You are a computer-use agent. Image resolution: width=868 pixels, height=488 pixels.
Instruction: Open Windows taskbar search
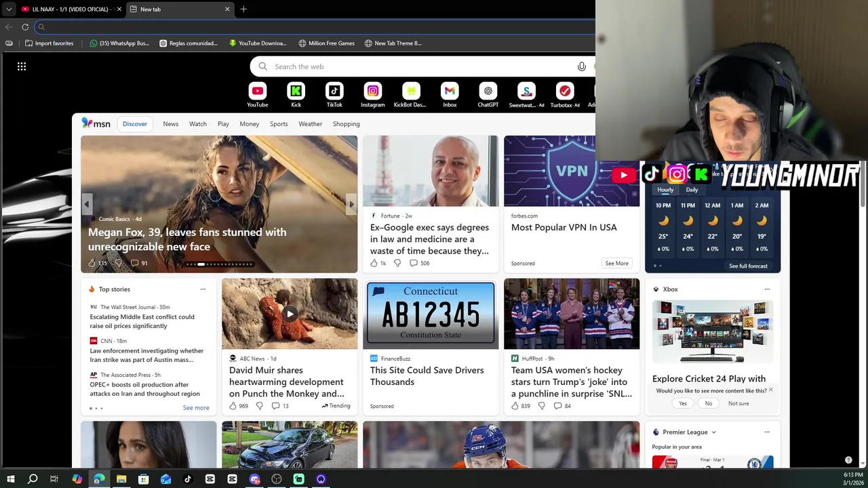point(33,479)
